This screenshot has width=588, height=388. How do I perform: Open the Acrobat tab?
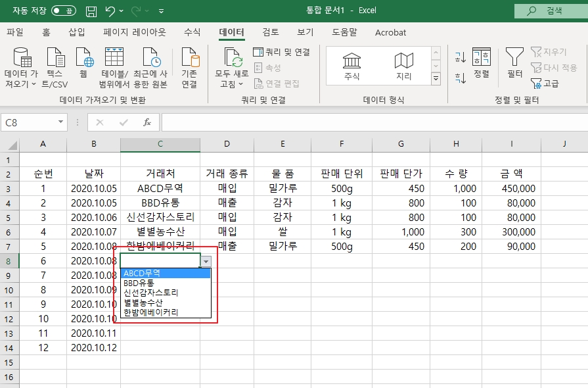pyautogui.click(x=390, y=33)
